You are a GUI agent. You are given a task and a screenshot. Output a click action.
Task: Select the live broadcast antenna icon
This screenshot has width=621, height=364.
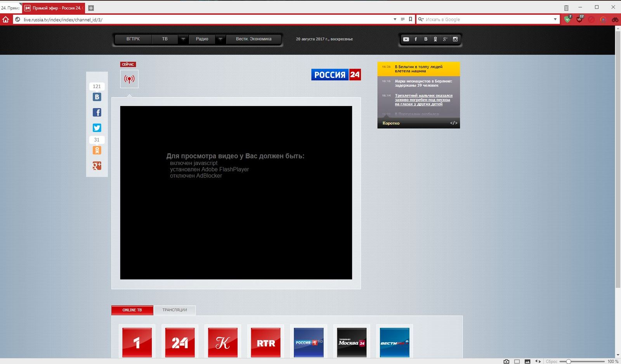pos(129,79)
